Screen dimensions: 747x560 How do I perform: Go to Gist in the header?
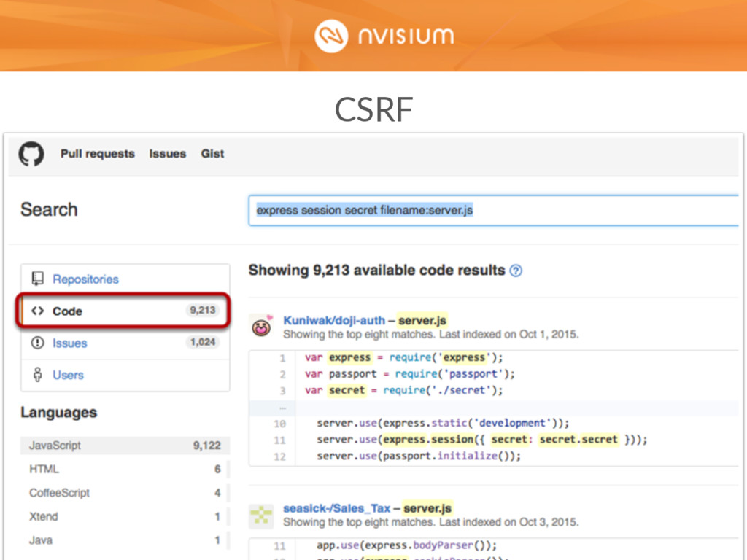(212, 154)
